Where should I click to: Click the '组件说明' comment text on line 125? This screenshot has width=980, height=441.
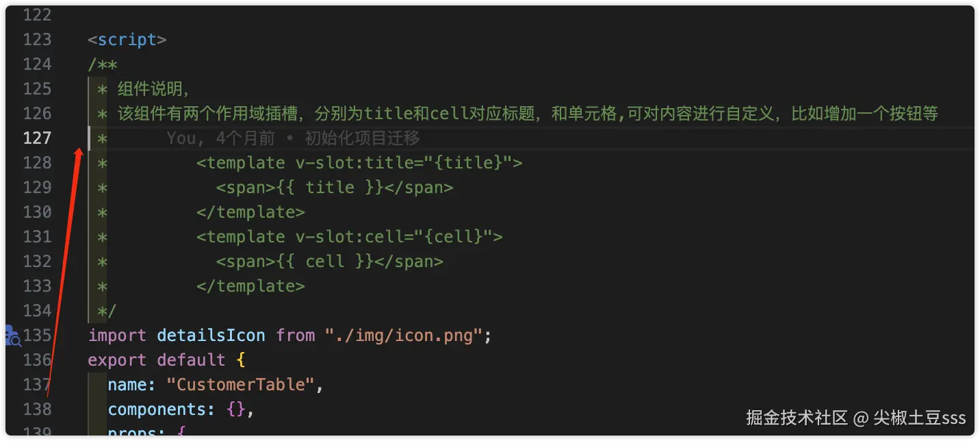tap(152, 89)
